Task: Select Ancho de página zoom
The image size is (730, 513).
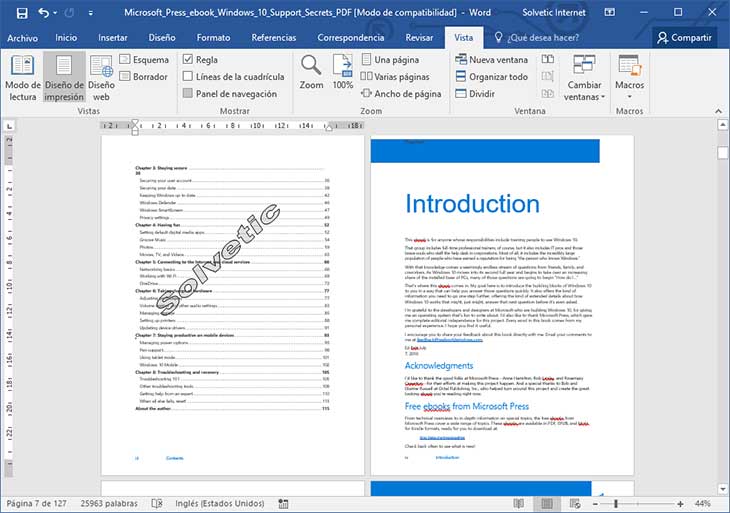Action: (401, 94)
